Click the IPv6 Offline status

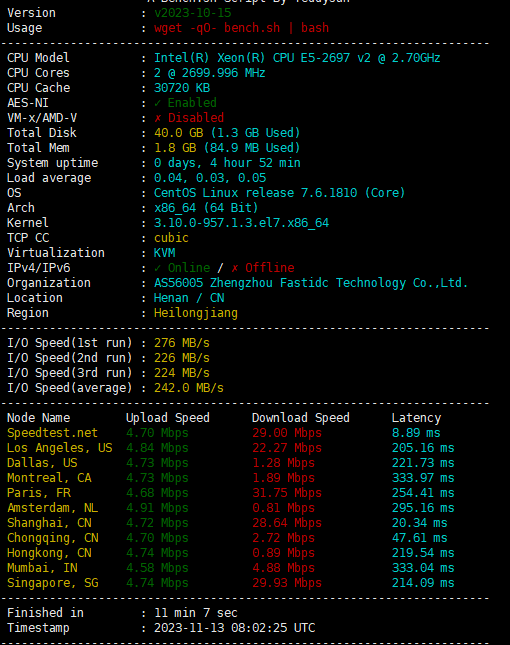coord(262,268)
